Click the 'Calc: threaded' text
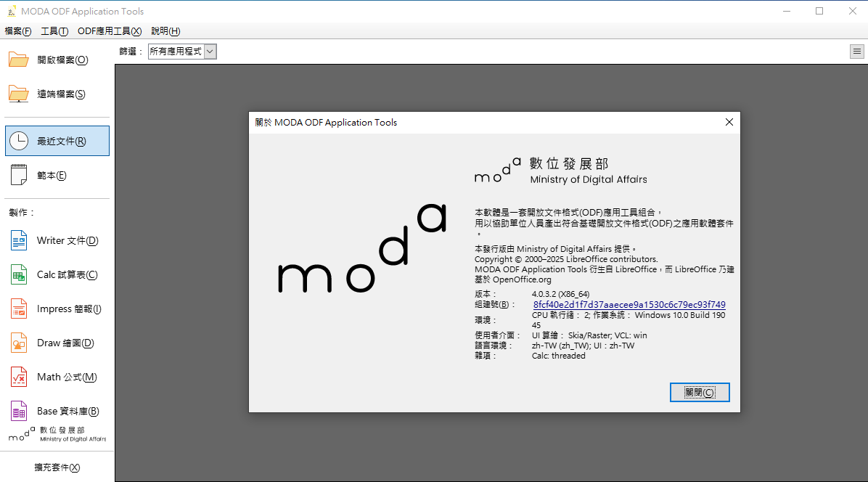The image size is (868, 482). 559,356
